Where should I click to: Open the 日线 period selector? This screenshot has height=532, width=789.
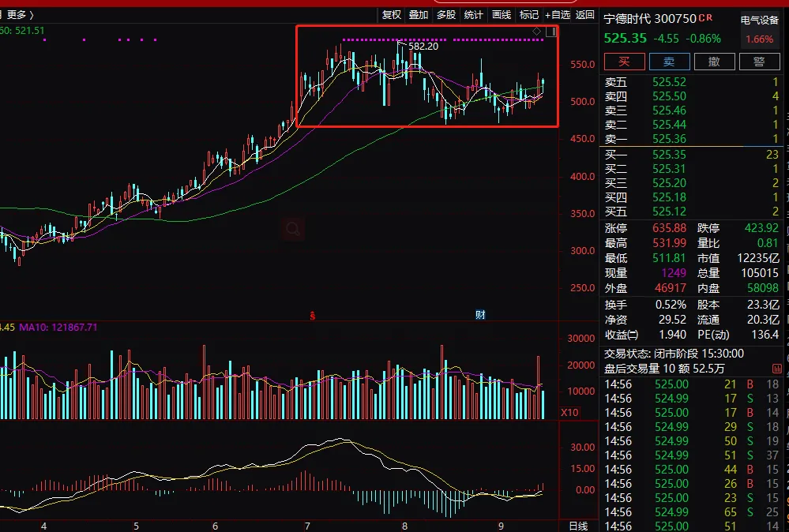click(x=579, y=526)
